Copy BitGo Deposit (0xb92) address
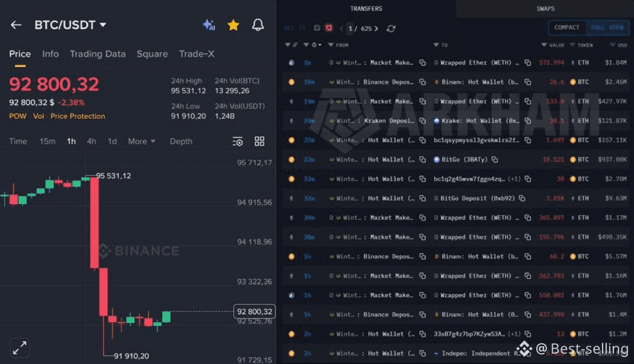Screen dimensions: 634x364 point(522,198)
